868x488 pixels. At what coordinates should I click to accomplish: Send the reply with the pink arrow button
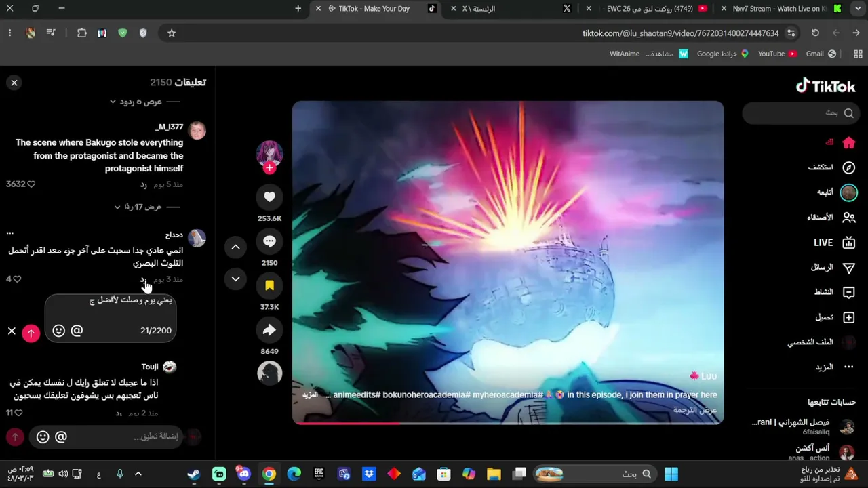pyautogui.click(x=31, y=333)
